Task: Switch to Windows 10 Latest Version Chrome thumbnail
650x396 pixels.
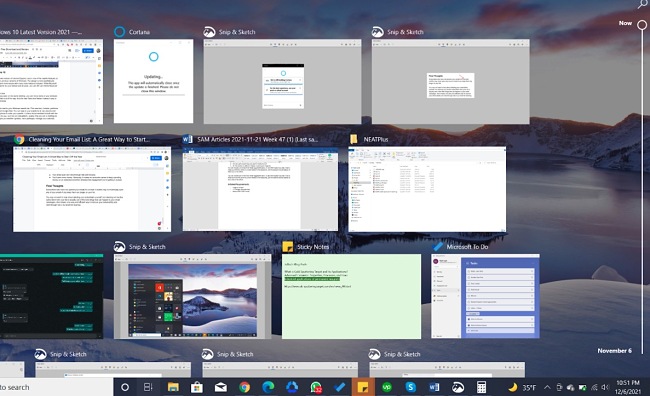Action: pos(51,82)
